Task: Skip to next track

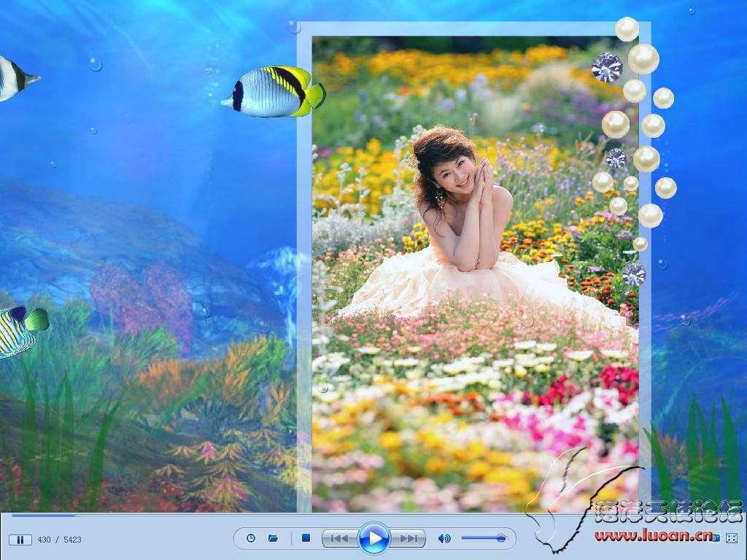Action: 408,539
